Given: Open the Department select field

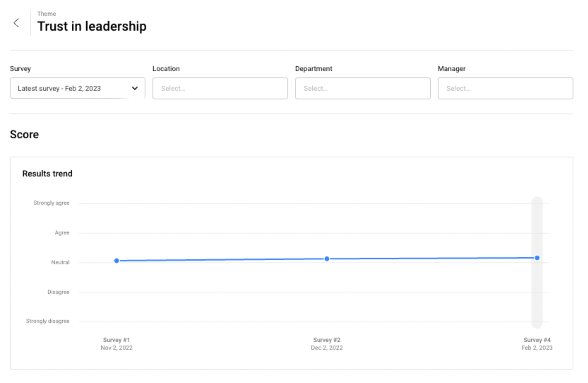Looking at the screenshot, I should tap(362, 88).
